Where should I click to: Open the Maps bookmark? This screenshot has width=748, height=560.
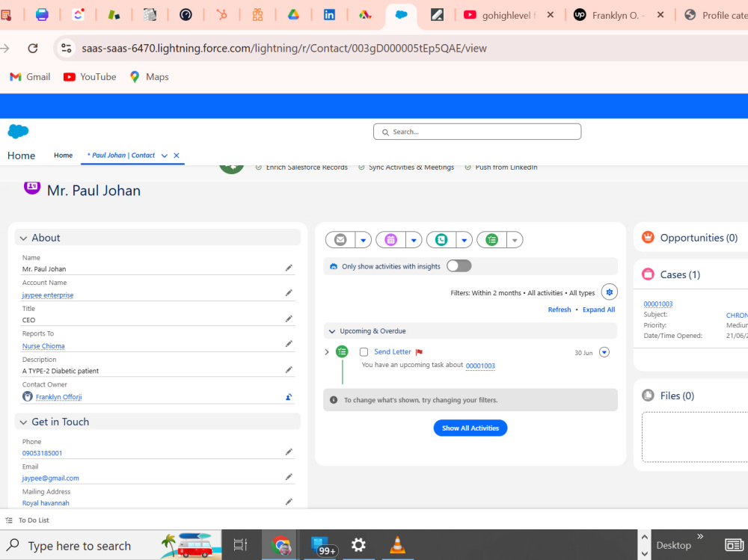[x=150, y=77]
